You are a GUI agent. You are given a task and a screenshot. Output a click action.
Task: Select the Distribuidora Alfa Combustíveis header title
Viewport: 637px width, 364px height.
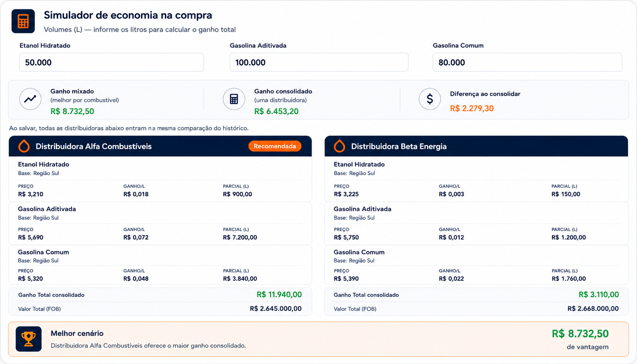(94, 146)
